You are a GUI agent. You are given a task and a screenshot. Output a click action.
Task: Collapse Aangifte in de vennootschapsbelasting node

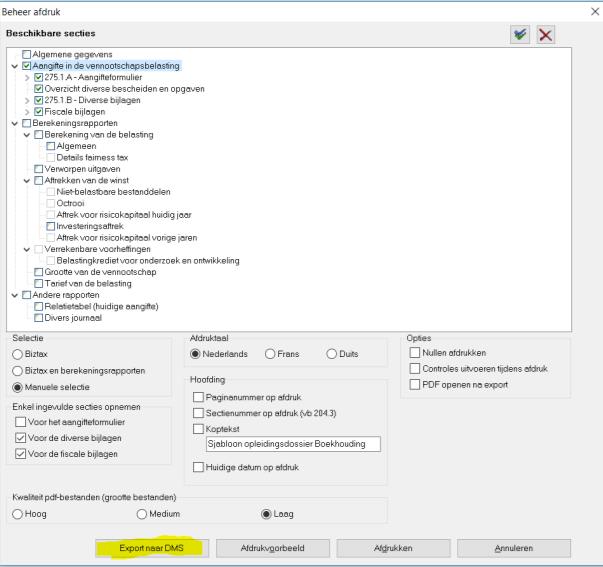click(x=14, y=65)
